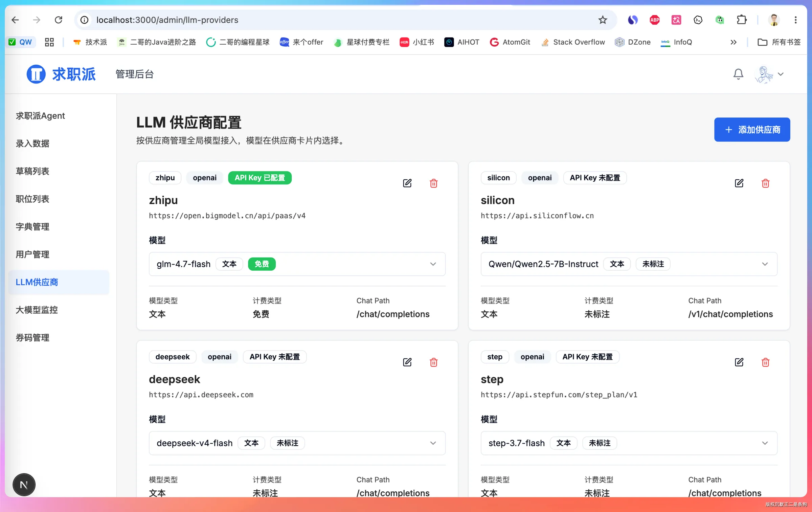
Task: Click the 添加供应商 button
Action: (x=752, y=130)
